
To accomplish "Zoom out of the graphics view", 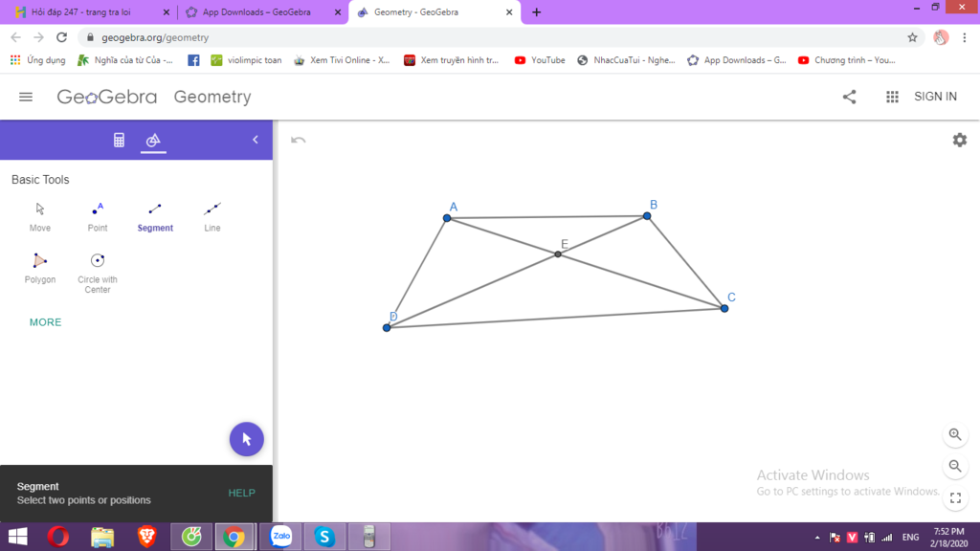I will coord(955,466).
